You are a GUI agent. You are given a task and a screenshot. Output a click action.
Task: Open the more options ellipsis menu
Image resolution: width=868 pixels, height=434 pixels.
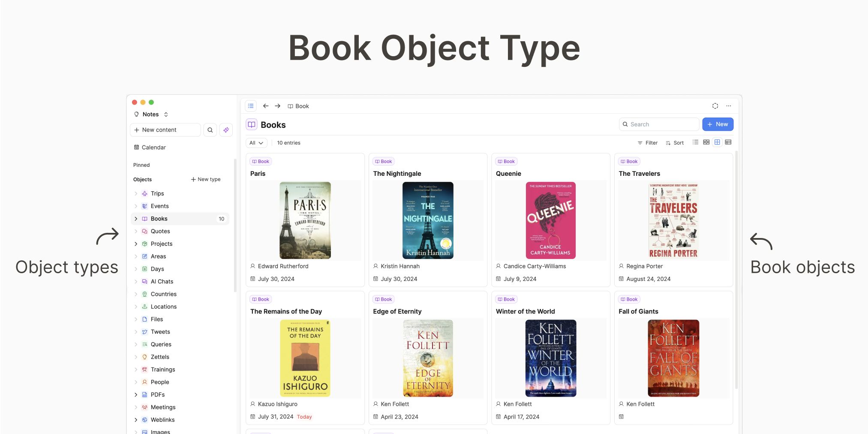click(729, 105)
